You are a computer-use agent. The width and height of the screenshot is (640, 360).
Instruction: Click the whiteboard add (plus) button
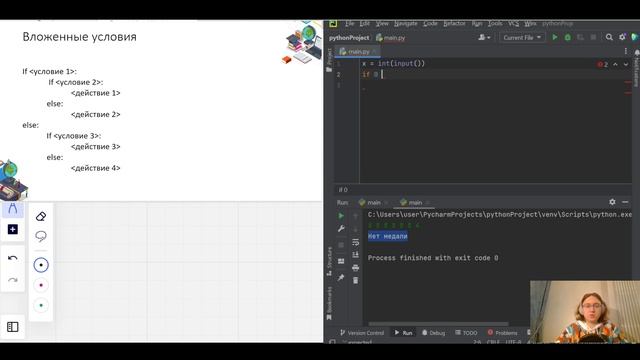(13, 229)
